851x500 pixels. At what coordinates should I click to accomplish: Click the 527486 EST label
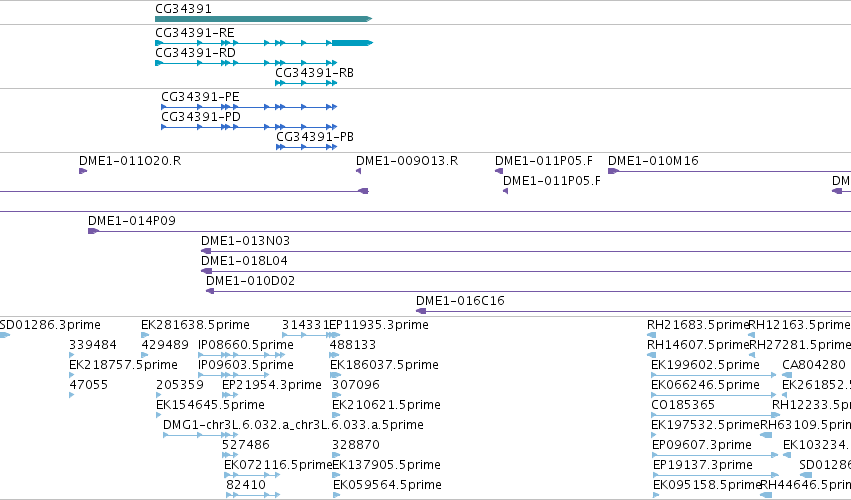246,445
